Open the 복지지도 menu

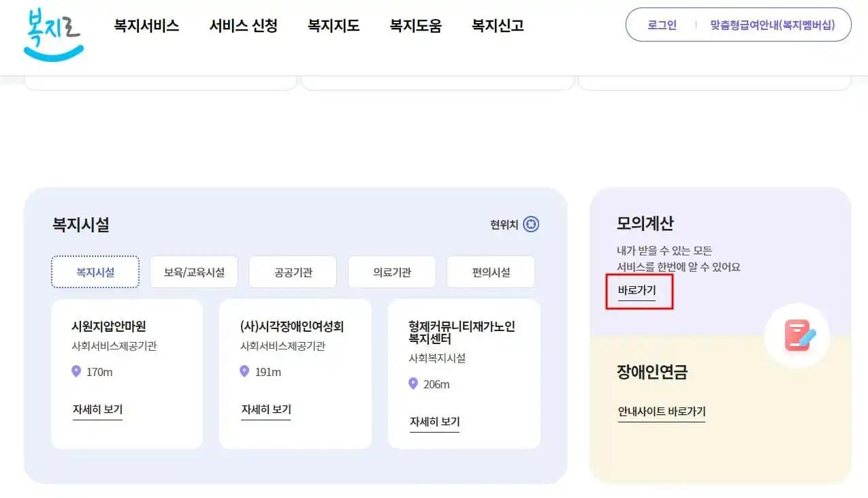(x=333, y=26)
